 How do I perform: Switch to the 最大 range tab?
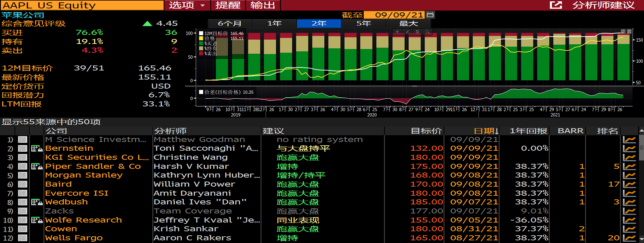408,23
